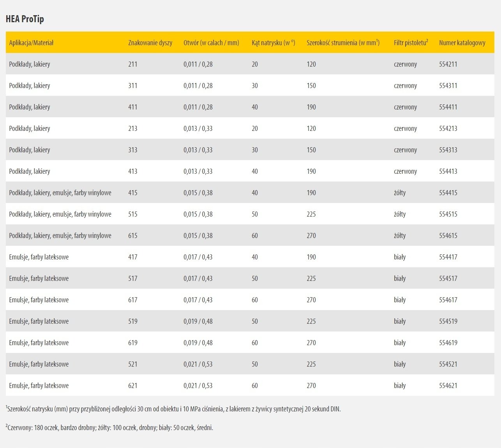The height and width of the screenshot is (448, 501).
Task: Select nozzle marking 413
Action: 133,171
